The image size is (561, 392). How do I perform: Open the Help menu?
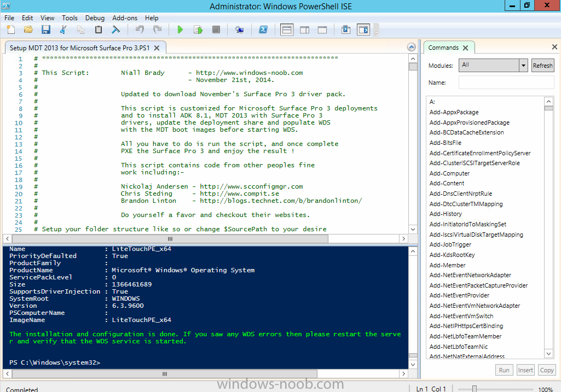coord(152,18)
